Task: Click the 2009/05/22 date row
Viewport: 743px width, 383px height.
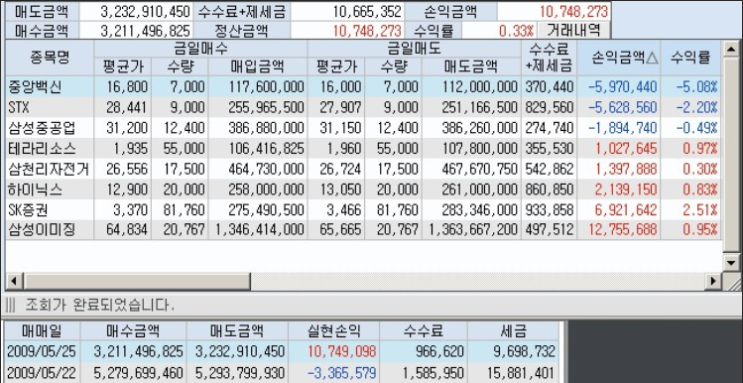Action: tap(282, 373)
